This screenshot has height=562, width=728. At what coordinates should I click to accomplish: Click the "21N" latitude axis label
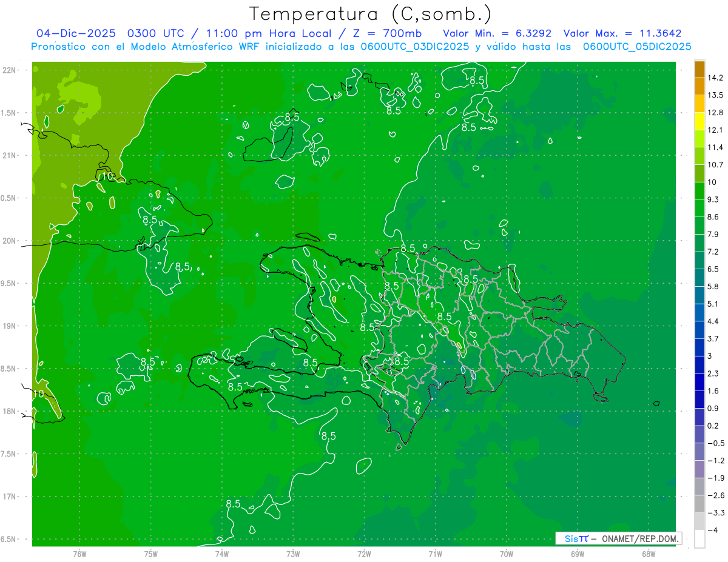10,155
